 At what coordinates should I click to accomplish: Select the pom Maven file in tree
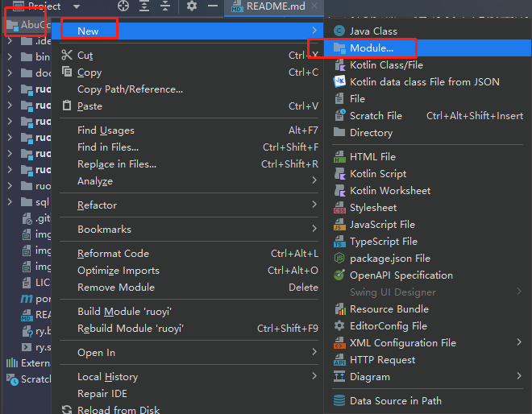click(35, 299)
